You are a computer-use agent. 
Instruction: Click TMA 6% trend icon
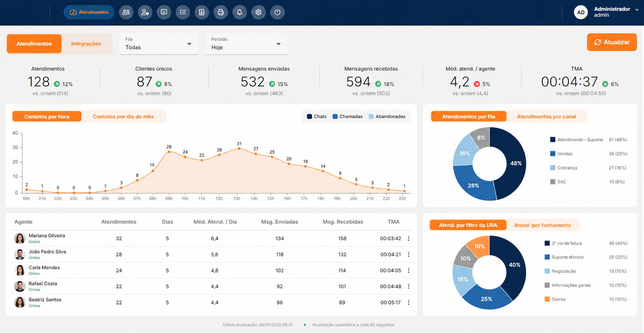click(605, 84)
